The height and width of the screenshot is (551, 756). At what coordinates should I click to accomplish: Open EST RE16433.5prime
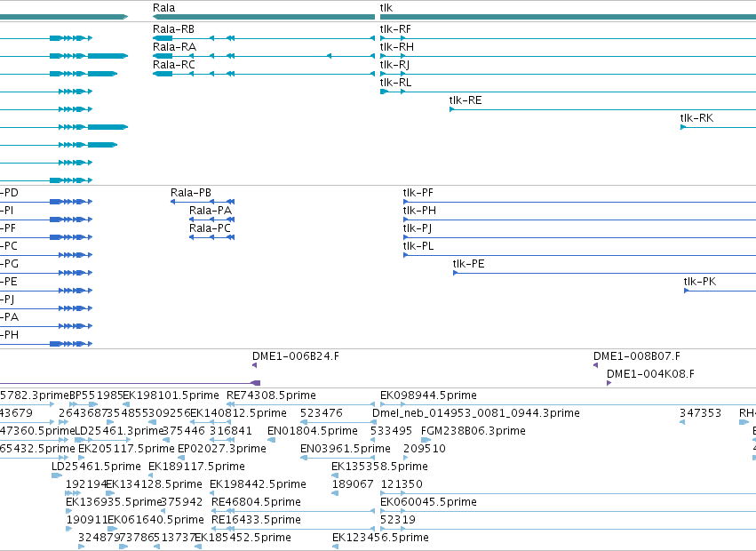257,521
